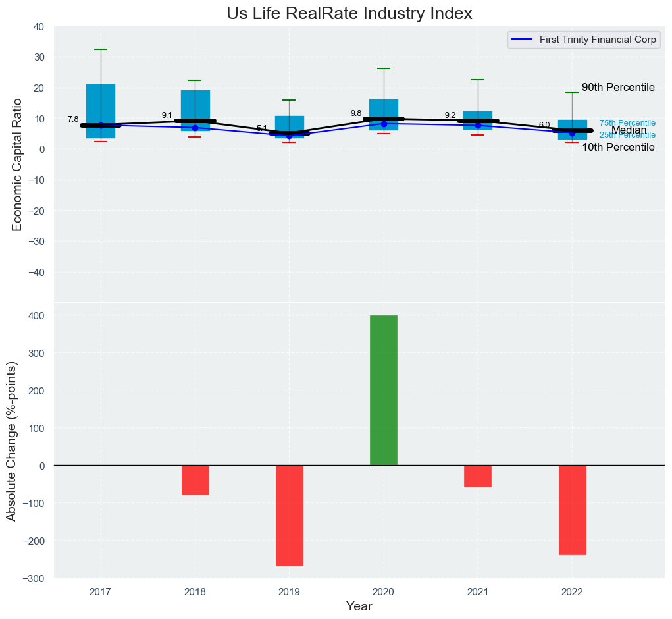Select the 2019 tick on Year axis

pos(289,592)
